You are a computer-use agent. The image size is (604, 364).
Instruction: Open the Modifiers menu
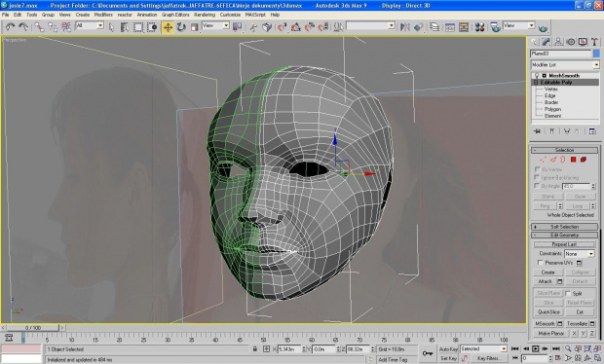click(x=103, y=15)
